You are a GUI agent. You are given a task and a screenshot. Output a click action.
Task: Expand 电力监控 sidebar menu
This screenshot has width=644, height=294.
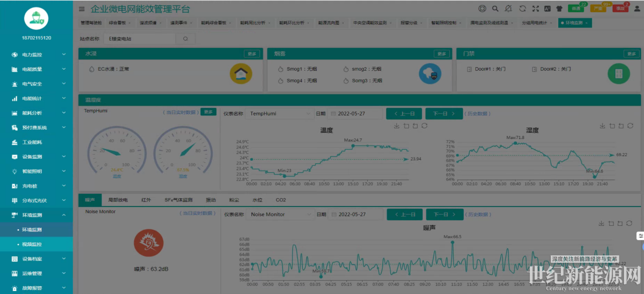click(x=37, y=54)
